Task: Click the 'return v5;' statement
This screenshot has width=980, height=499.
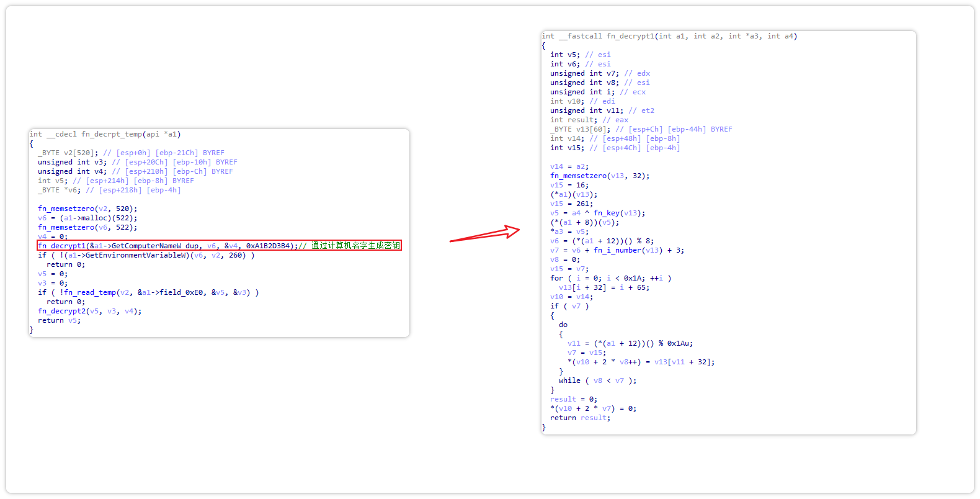Action: tap(60, 320)
